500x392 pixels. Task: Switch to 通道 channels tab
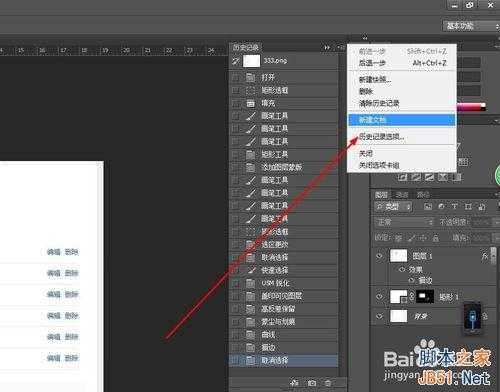(402, 194)
